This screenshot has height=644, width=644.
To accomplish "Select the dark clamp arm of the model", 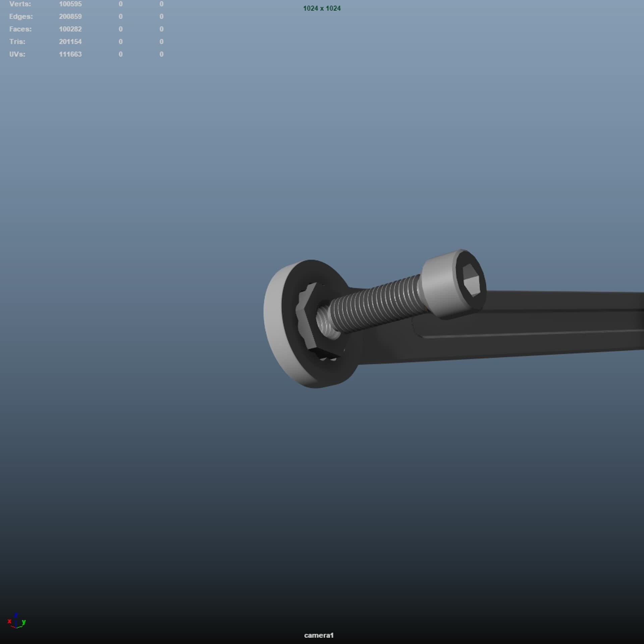I will tap(503, 335).
